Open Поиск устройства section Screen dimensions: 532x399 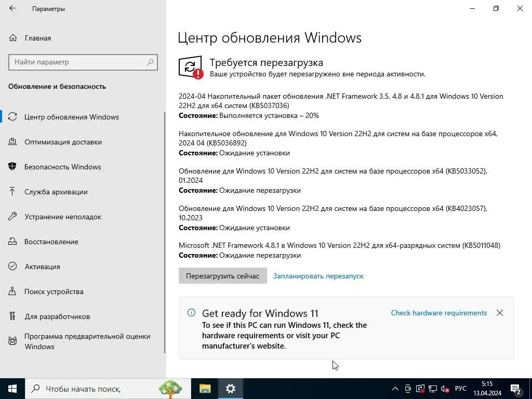(x=54, y=291)
